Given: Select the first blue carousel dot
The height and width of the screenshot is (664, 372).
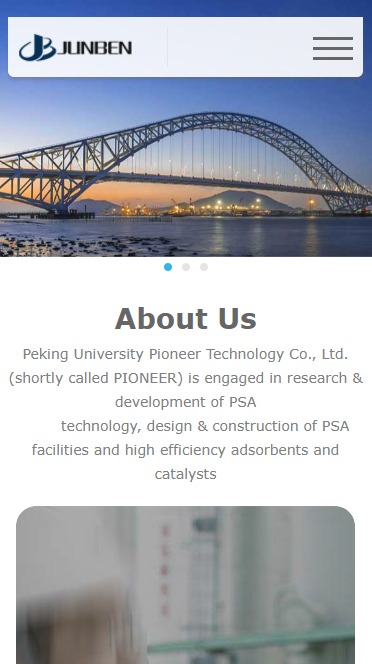Looking at the screenshot, I should click(x=168, y=267).
